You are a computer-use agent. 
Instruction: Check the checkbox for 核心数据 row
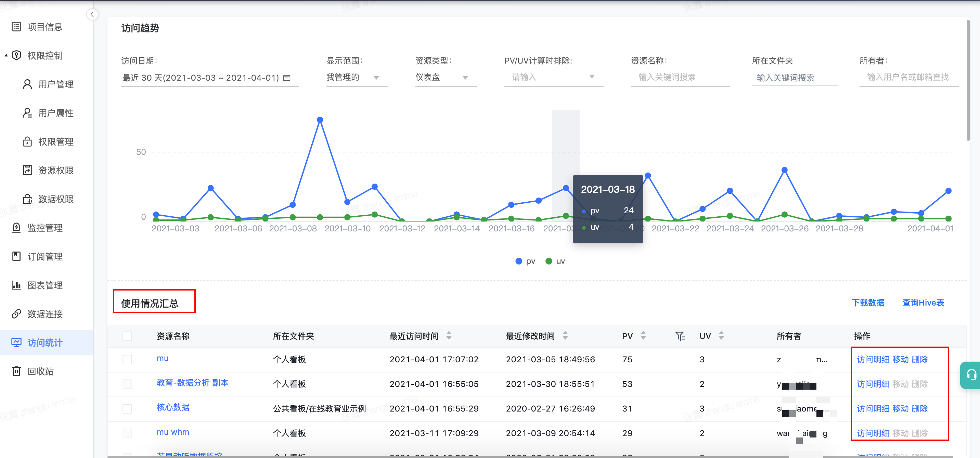coord(127,408)
